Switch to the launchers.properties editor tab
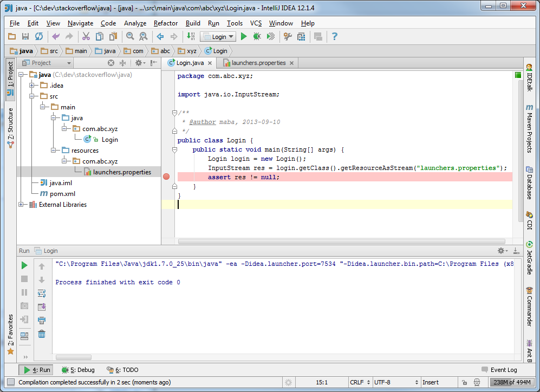The width and height of the screenshot is (540, 392). pyautogui.click(x=258, y=63)
